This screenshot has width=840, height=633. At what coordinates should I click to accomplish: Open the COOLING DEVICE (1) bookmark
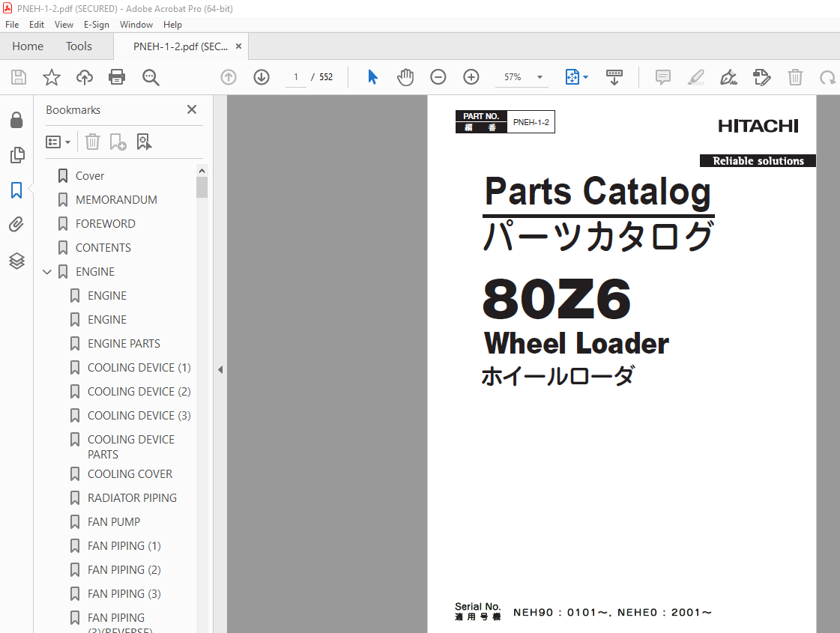click(x=139, y=368)
